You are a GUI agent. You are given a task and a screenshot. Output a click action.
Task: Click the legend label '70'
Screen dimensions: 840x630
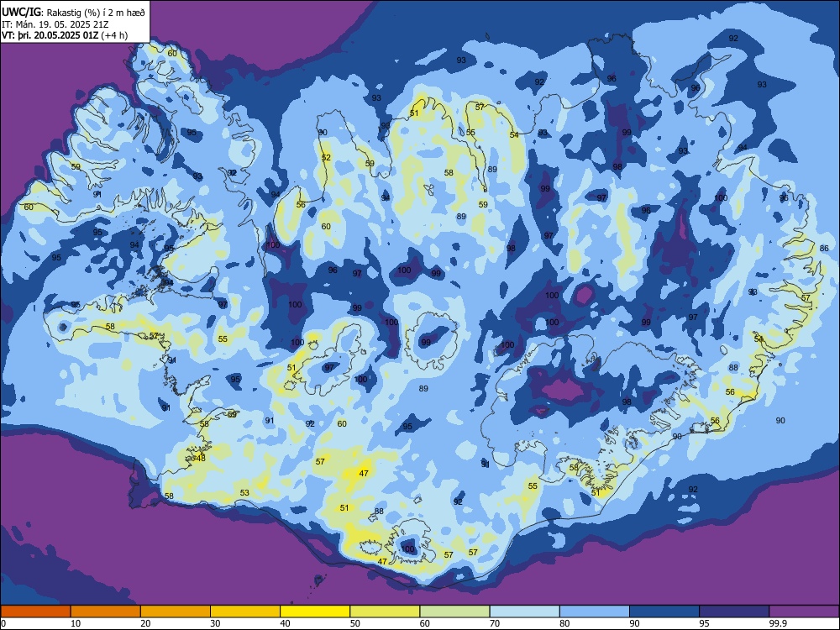click(x=495, y=623)
